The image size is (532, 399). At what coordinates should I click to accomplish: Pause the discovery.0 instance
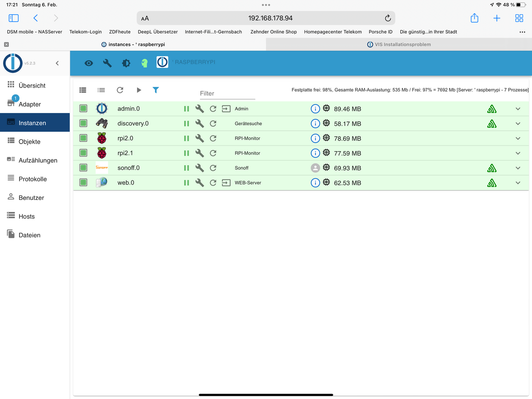click(186, 124)
